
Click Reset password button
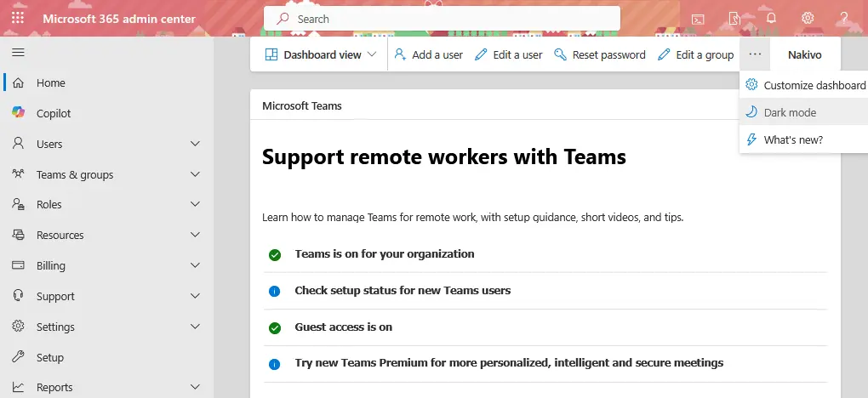(x=600, y=54)
